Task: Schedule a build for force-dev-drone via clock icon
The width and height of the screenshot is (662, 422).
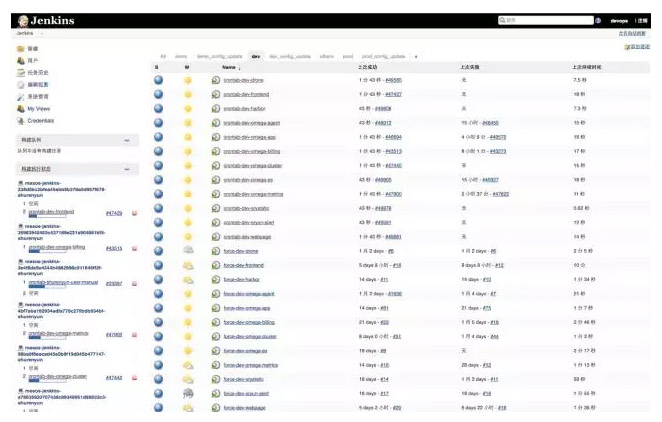Action: tap(216, 251)
